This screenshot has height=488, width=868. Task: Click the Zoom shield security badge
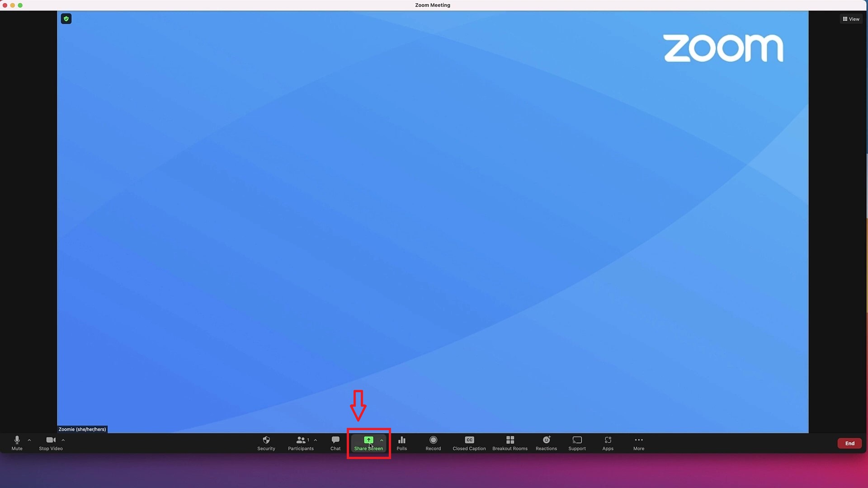click(x=66, y=19)
